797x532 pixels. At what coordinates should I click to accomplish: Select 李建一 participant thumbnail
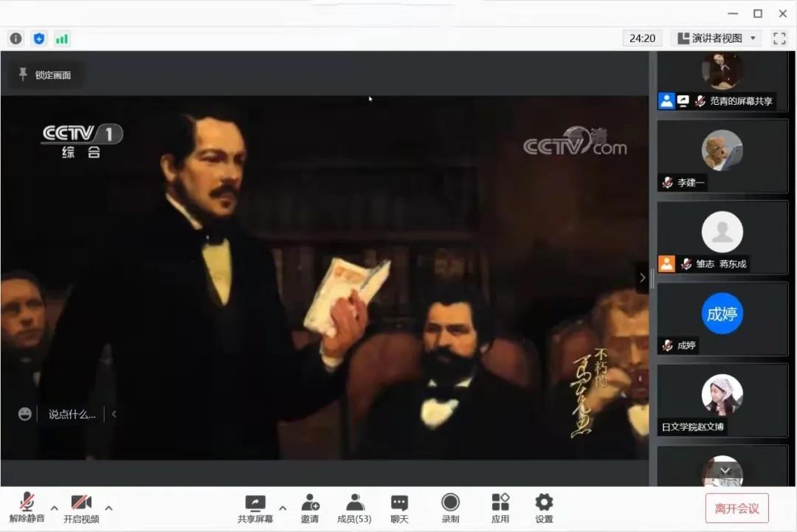[x=722, y=156]
